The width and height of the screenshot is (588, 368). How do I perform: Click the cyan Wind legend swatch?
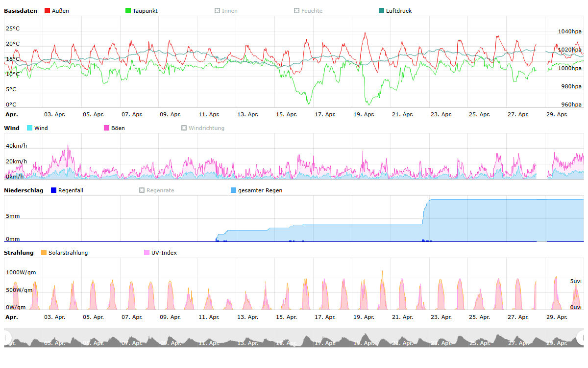[30, 128]
